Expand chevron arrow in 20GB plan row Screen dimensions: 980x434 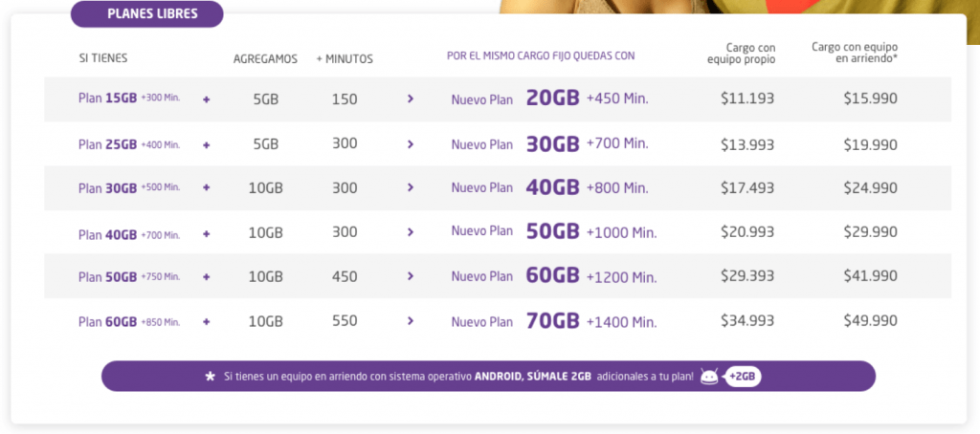(x=411, y=98)
